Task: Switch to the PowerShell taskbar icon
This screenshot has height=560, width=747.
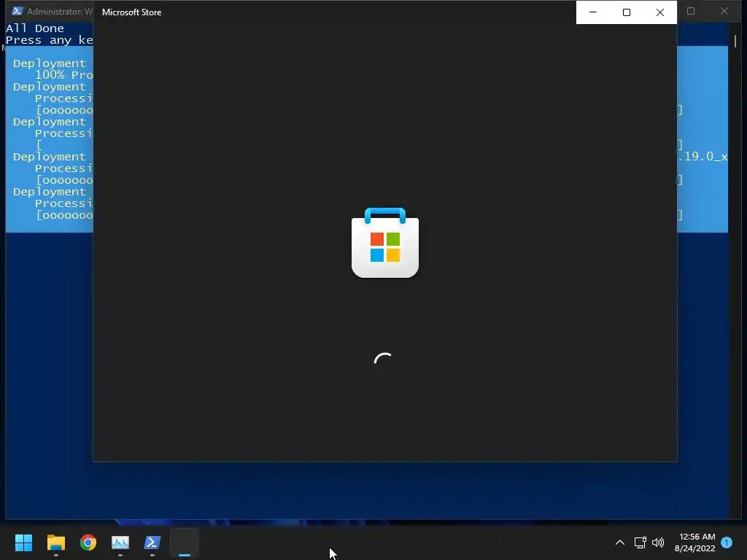Action: tap(152, 542)
